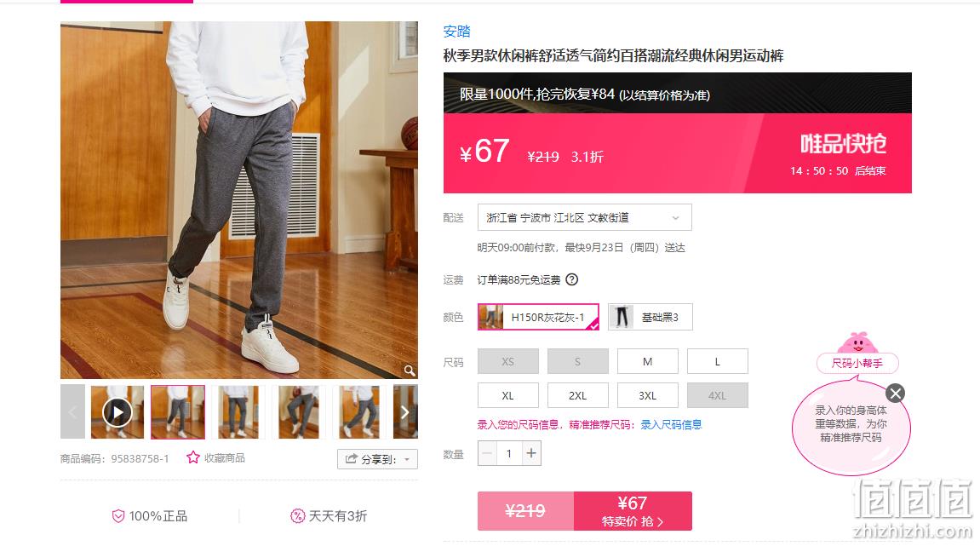980x546 pixels.
Task: Show previous thumbnails with left arrow
Action: tap(72, 412)
